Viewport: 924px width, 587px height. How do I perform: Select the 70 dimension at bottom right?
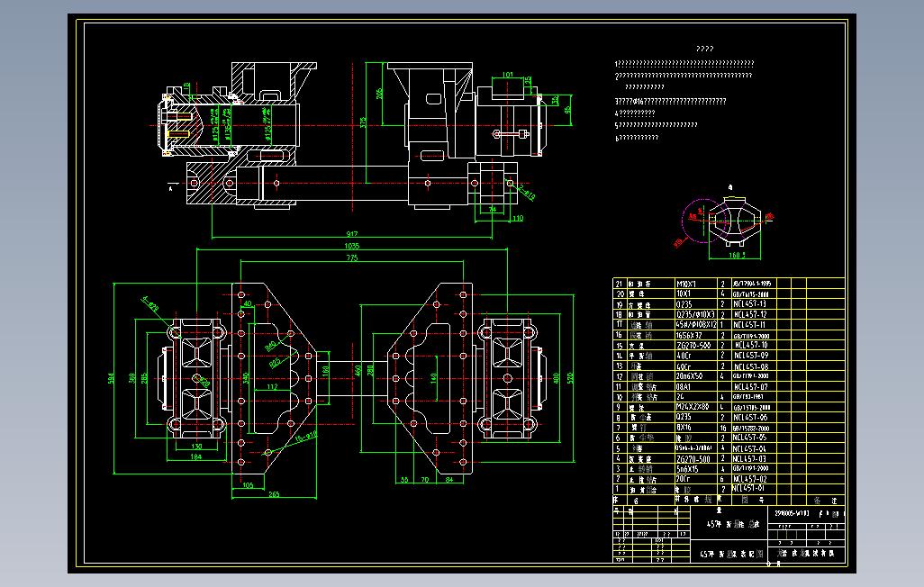pyautogui.click(x=425, y=480)
